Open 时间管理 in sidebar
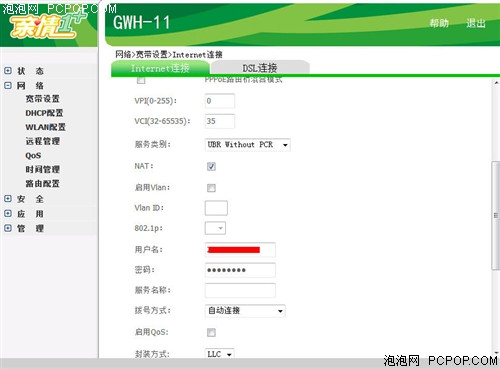Viewport: 500px width, 369px height. click(x=42, y=170)
